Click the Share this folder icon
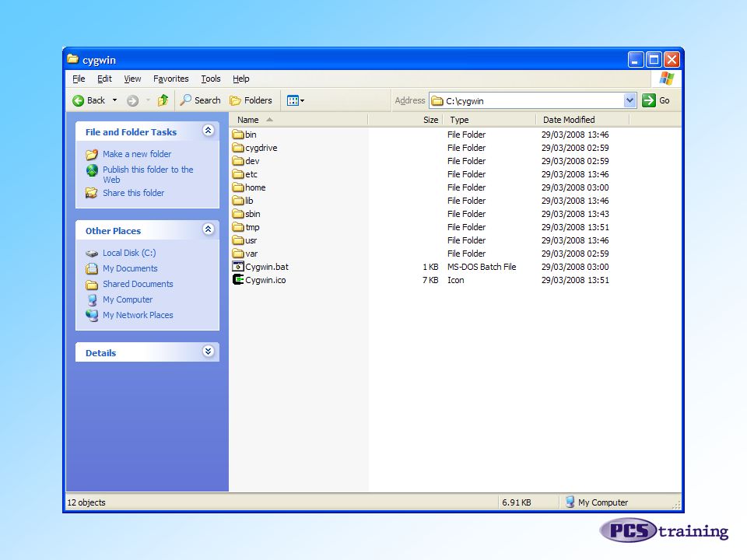The image size is (747, 560). (92, 193)
